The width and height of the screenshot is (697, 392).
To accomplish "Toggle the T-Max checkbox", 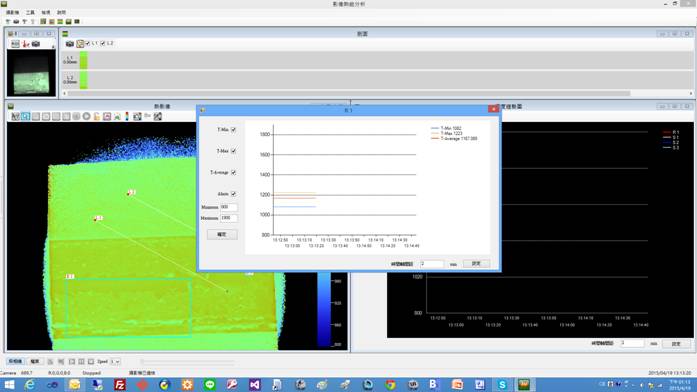I will [x=233, y=151].
